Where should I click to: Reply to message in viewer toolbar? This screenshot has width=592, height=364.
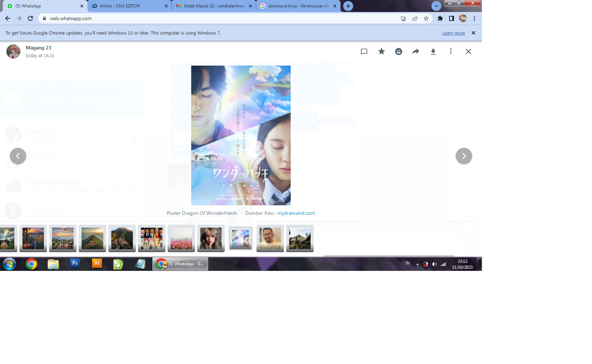364,51
